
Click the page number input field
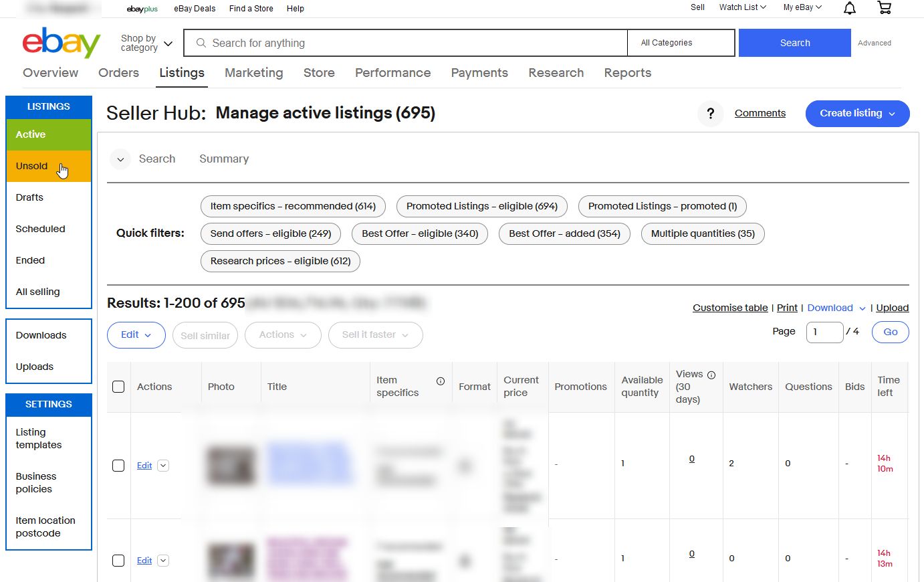pyautogui.click(x=824, y=332)
